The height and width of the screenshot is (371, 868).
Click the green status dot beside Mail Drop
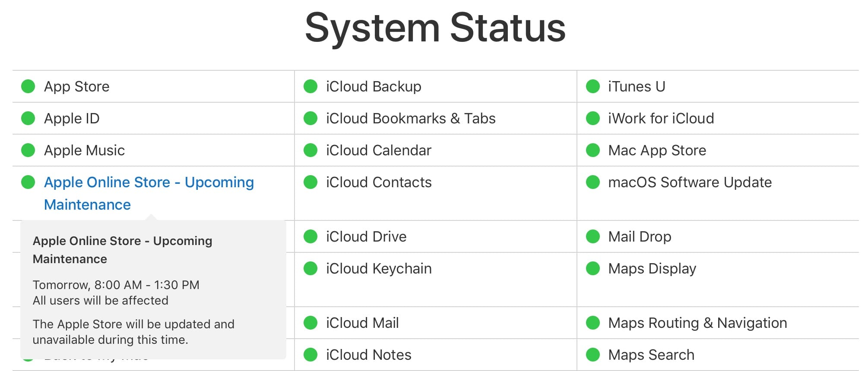[593, 236]
